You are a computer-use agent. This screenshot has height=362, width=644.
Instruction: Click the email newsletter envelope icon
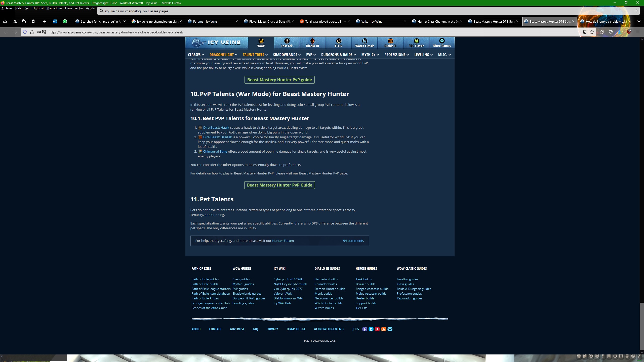point(390,329)
